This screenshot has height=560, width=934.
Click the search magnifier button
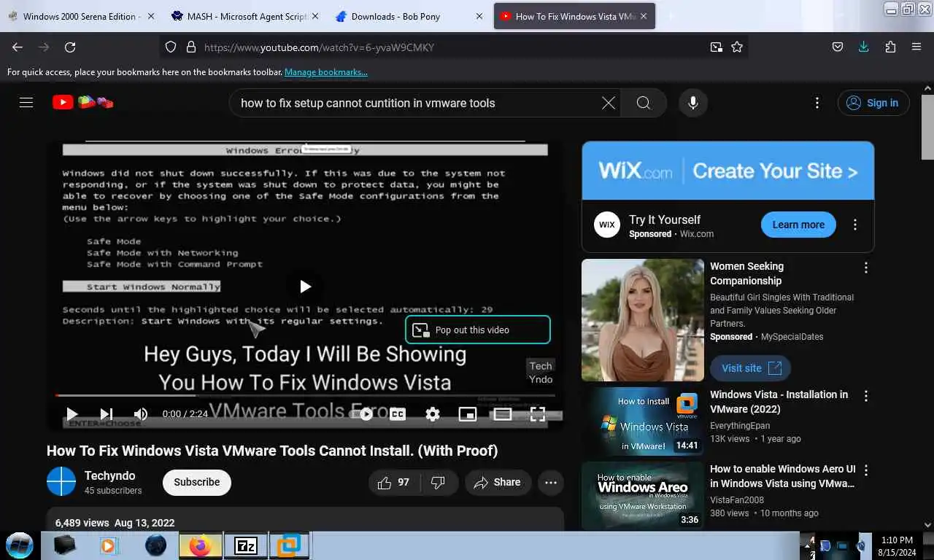[x=643, y=103]
